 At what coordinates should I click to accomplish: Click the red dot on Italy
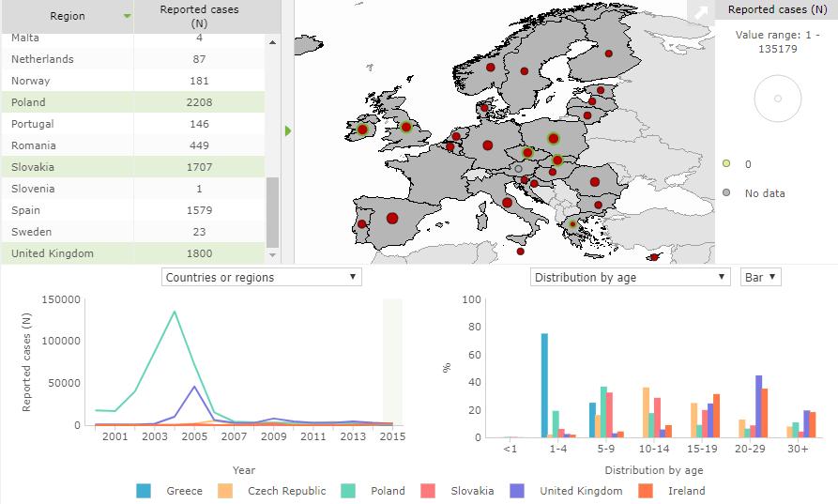click(507, 203)
